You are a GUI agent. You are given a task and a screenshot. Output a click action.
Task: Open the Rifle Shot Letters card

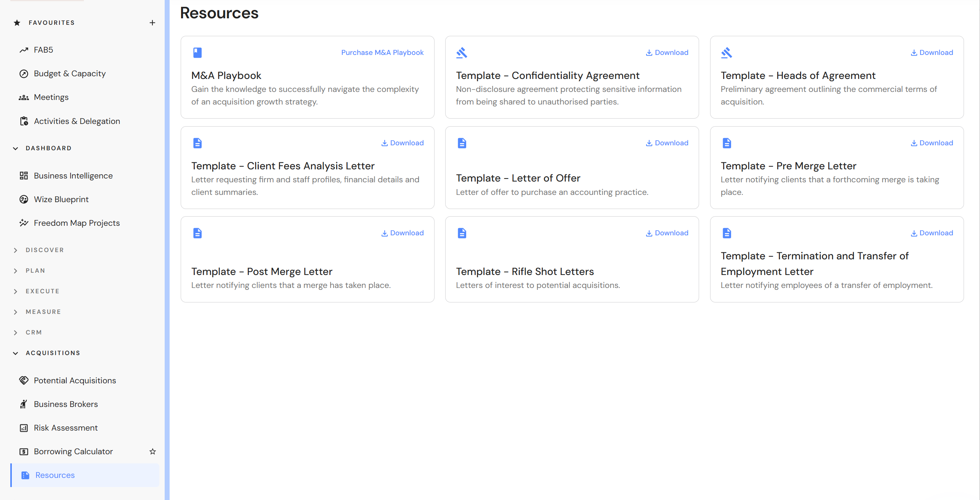tap(524, 272)
